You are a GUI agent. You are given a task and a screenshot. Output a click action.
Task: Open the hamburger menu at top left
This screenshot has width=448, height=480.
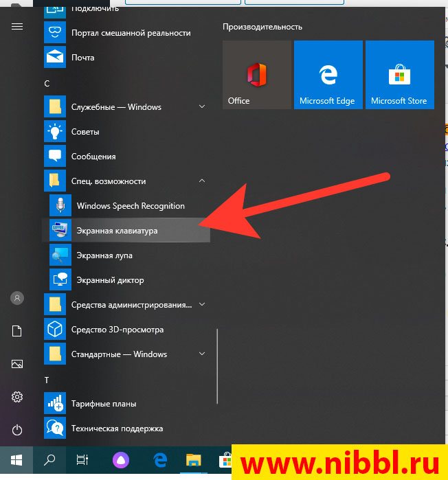[17, 27]
